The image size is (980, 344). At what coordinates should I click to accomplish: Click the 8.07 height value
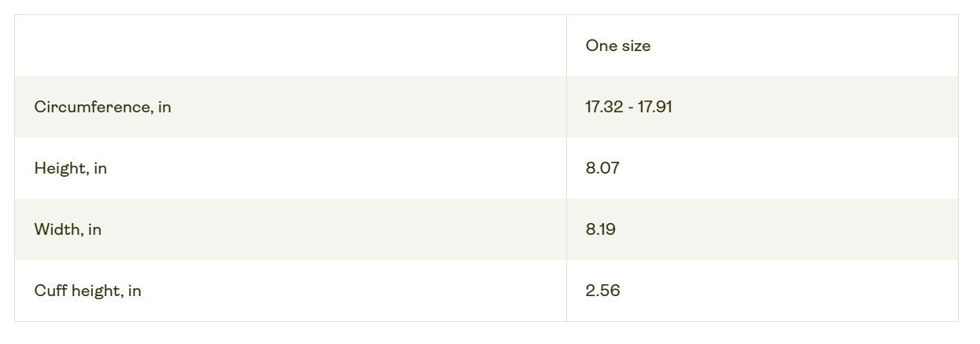pos(602,168)
